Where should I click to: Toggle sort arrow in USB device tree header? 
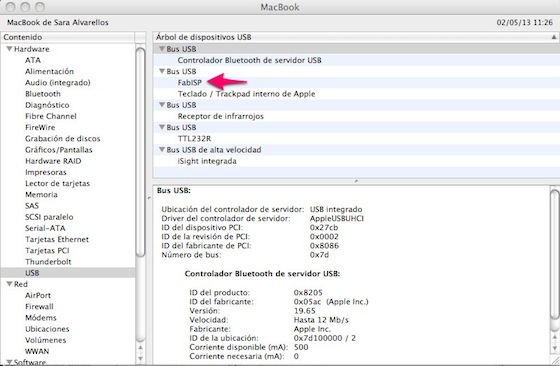554,37
